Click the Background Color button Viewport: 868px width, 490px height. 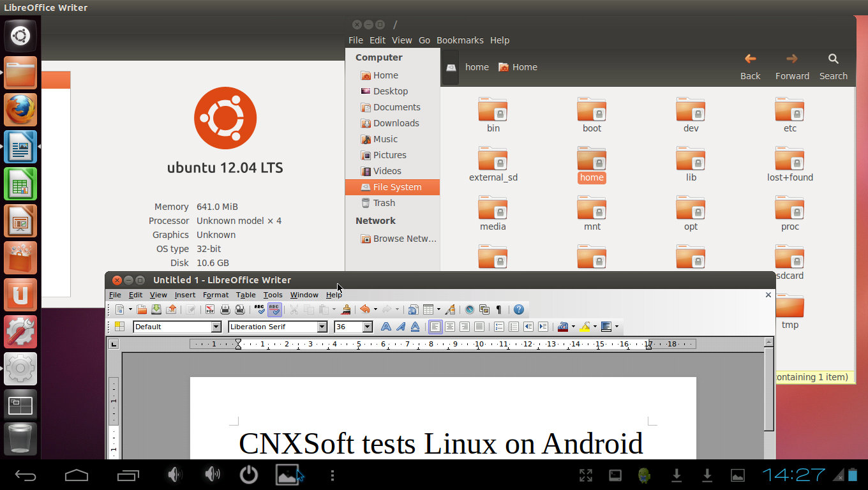(606, 327)
